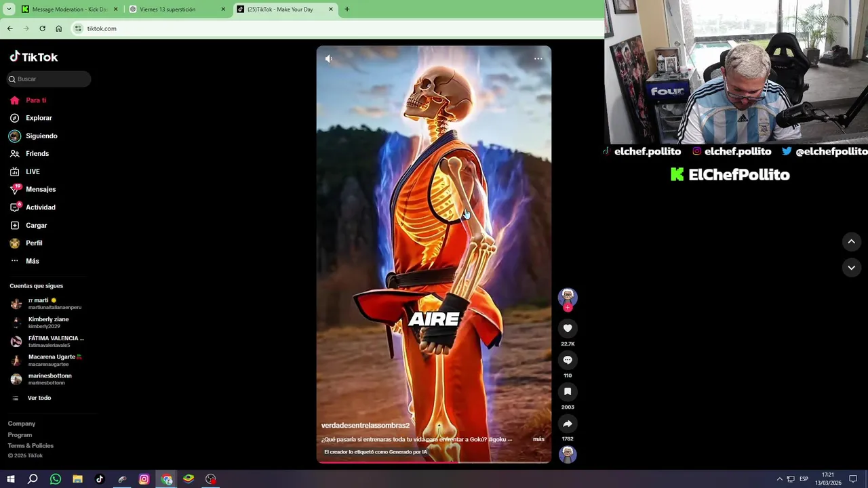Open Terms & Policies footer link

pos(31,445)
